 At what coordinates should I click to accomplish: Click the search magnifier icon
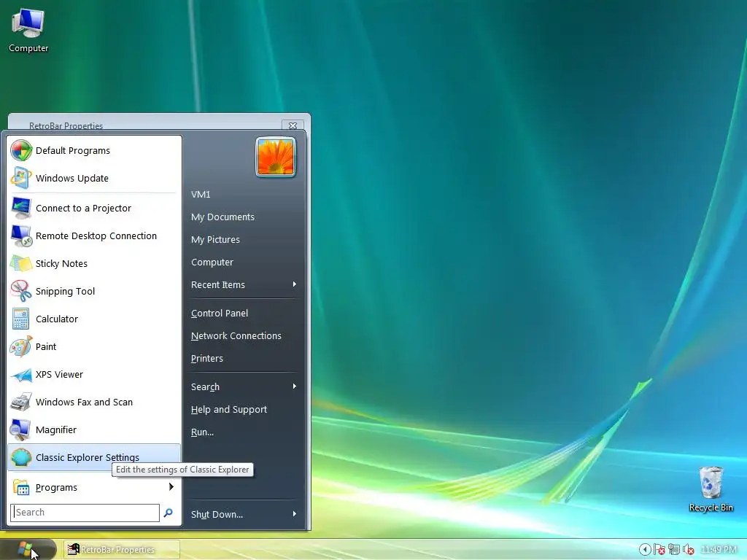pyautogui.click(x=169, y=513)
